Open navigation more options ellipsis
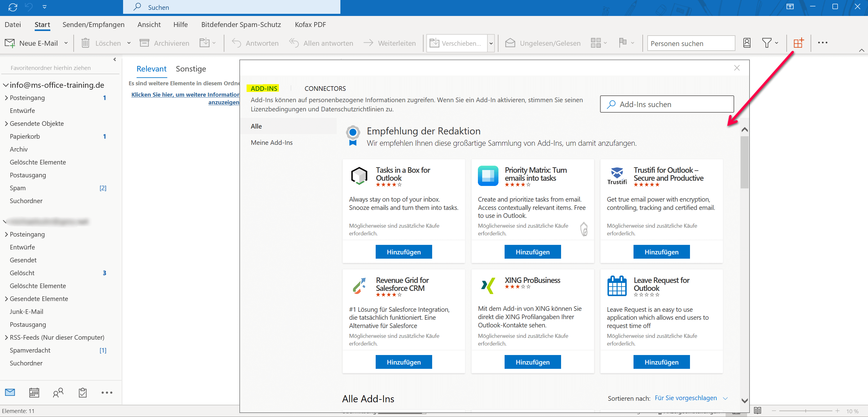This screenshot has height=417, width=868. pos(107,392)
